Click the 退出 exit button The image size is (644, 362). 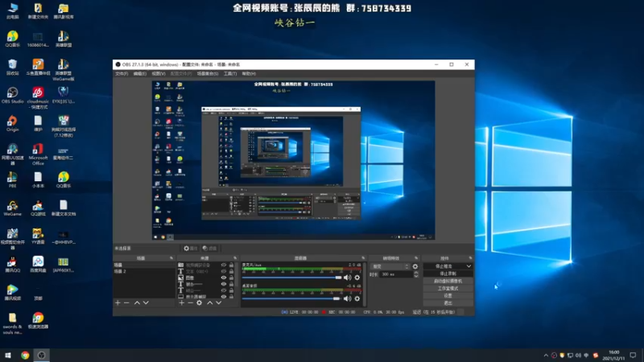[x=448, y=303]
